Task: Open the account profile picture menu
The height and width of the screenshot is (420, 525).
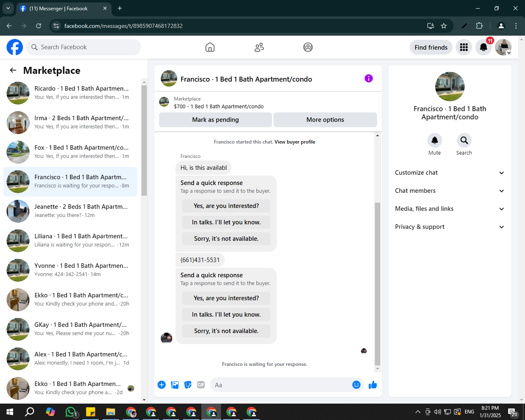Action: (x=503, y=47)
